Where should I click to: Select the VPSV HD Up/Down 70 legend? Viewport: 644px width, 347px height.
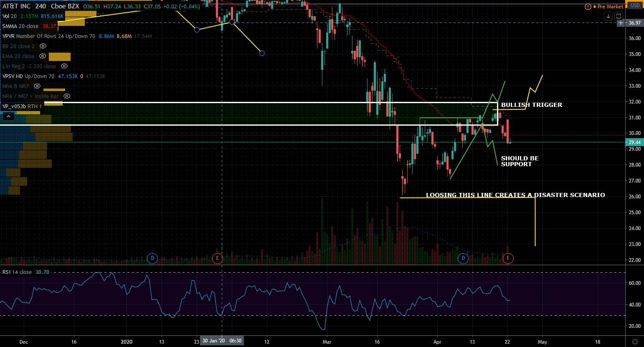coord(28,76)
